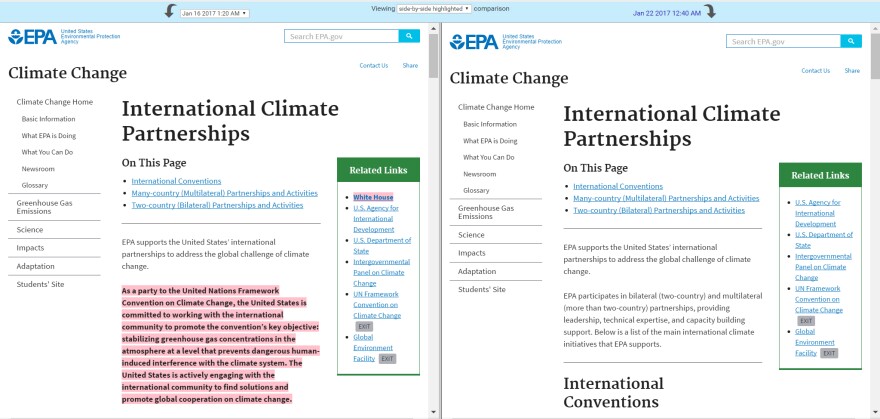Open Glossary in the left pane sidebar
The image size is (880, 419).
point(35,185)
